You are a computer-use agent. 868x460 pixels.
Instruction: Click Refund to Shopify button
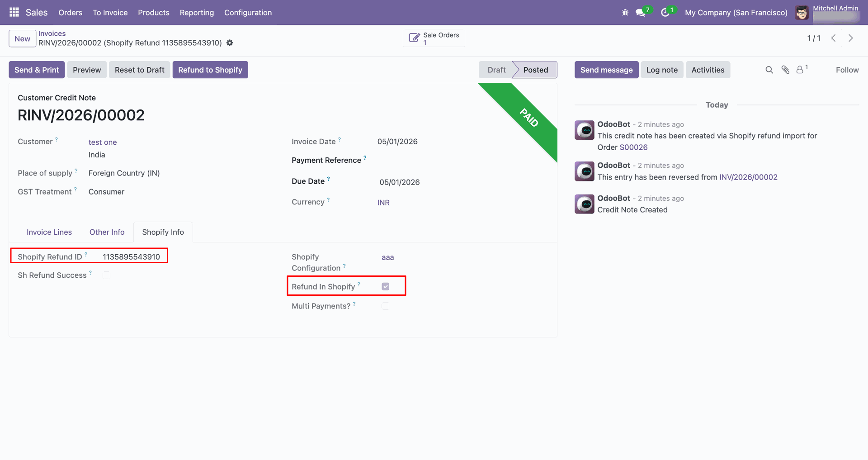point(210,70)
